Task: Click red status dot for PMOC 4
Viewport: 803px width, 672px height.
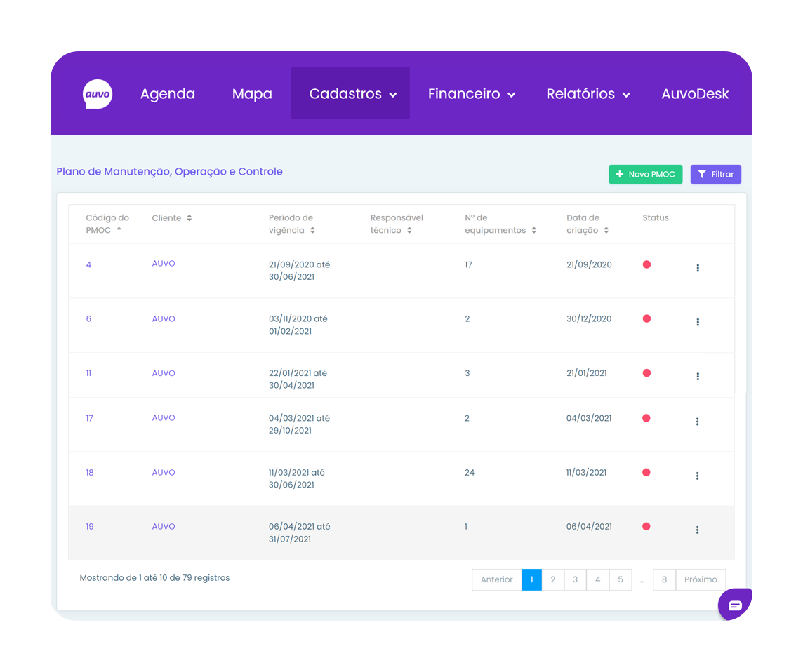Action: (646, 264)
